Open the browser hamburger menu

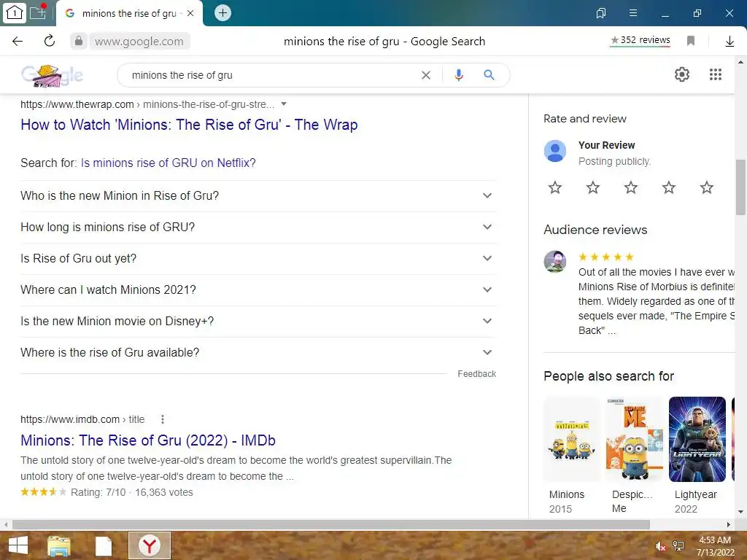pyautogui.click(x=633, y=13)
